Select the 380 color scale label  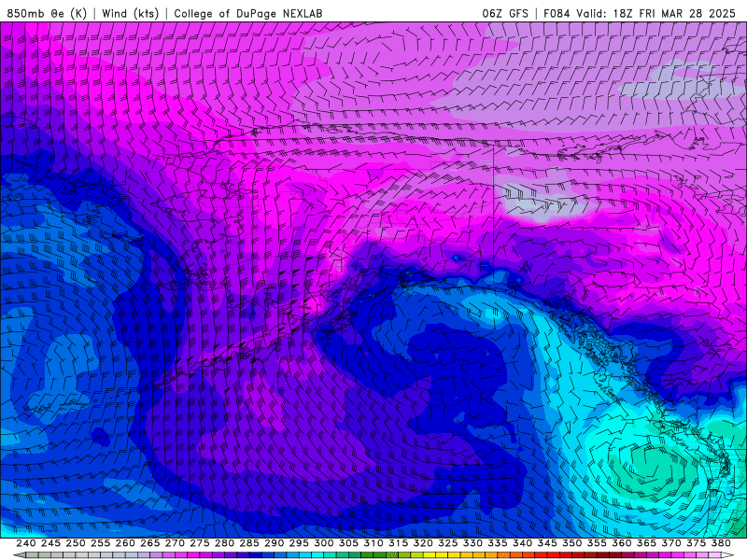point(720,543)
